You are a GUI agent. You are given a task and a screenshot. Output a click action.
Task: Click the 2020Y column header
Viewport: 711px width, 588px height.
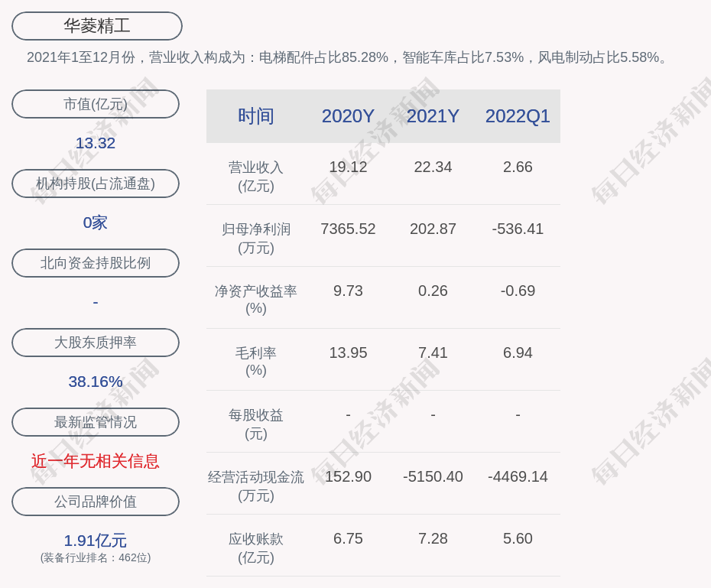point(348,116)
